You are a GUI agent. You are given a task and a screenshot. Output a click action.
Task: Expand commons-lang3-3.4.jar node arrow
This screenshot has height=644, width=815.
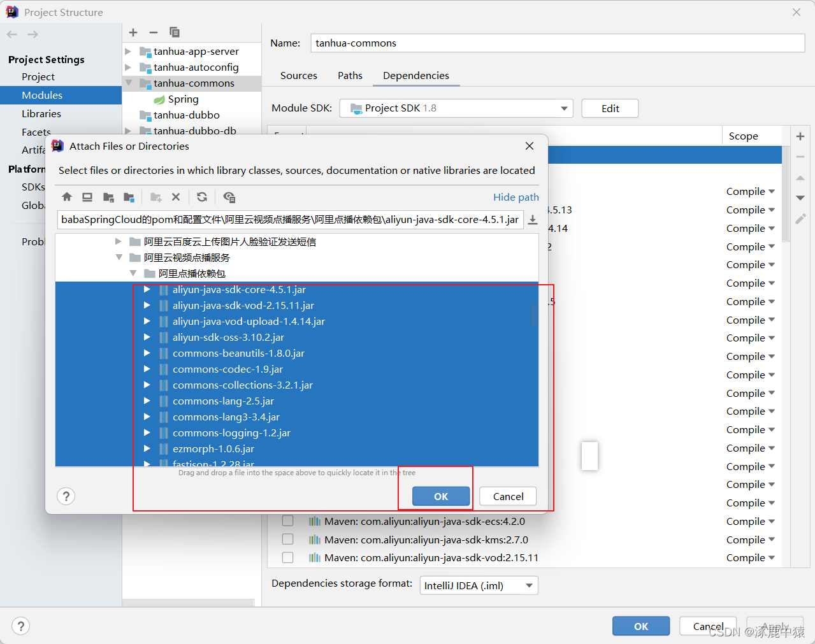(x=147, y=417)
